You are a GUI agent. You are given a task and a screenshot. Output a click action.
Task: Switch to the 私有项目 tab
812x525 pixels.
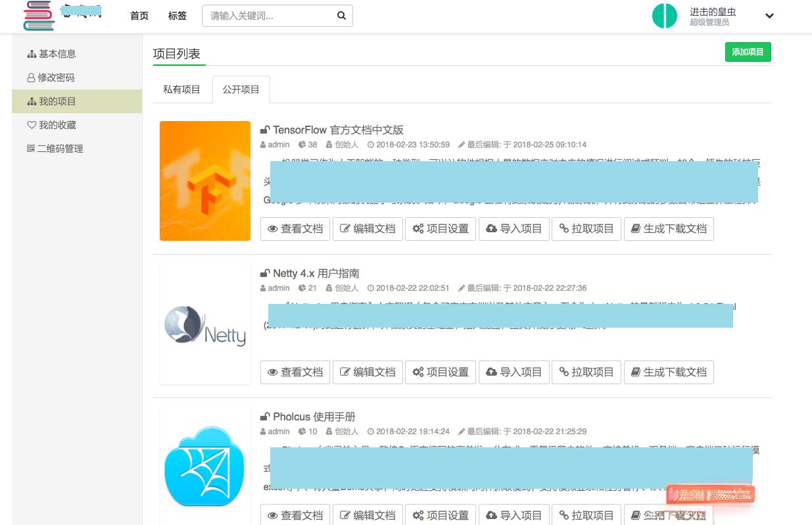coord(181,89)
